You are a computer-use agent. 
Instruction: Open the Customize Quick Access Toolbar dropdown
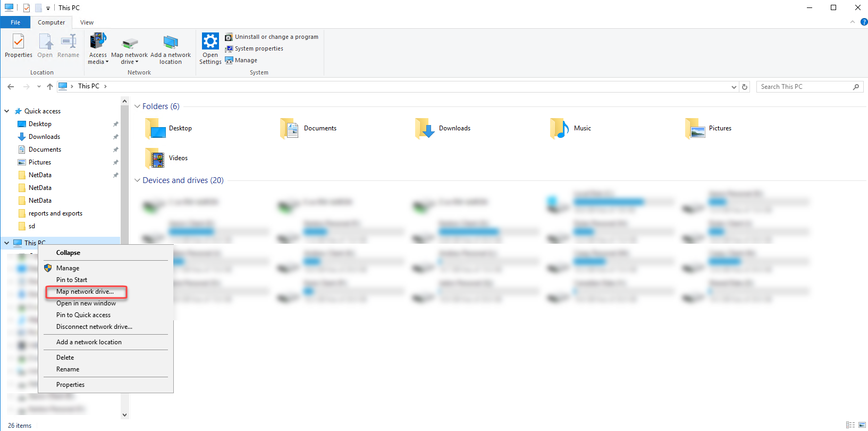(48, 9)
